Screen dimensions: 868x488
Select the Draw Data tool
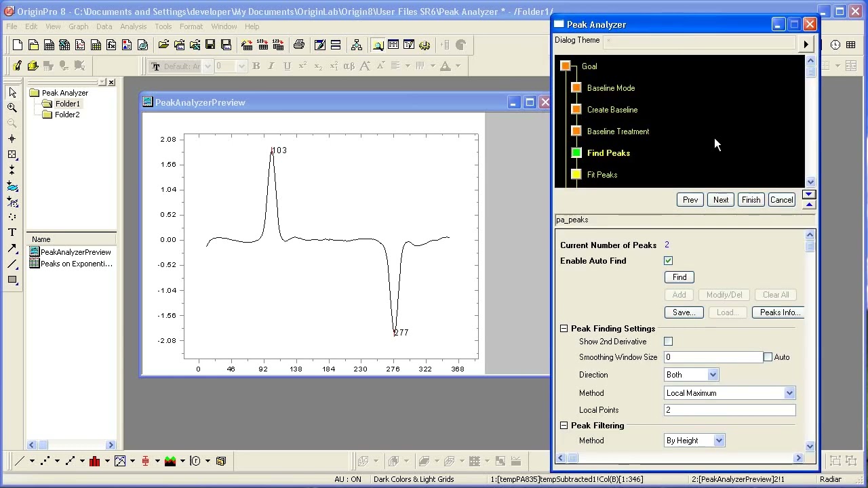pos(12,217)
